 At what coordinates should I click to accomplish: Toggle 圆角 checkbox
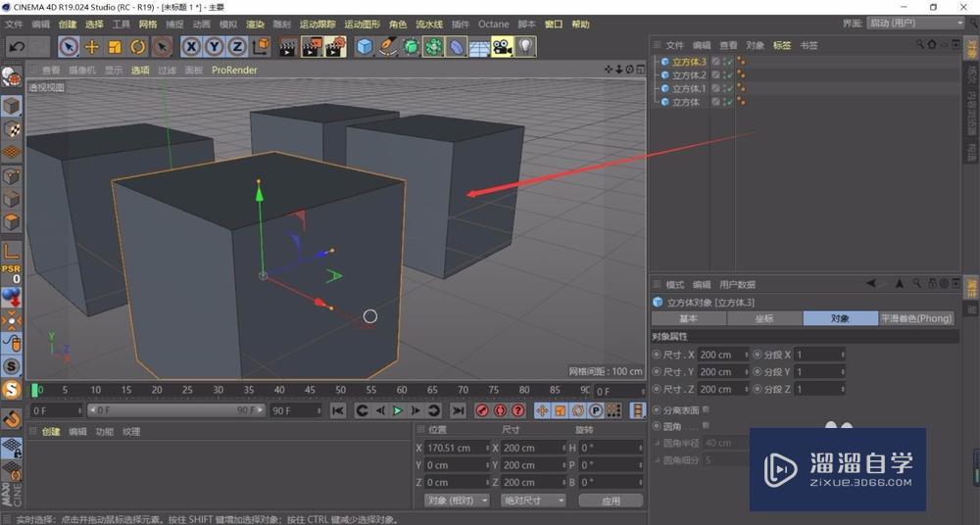pos(706,426)
